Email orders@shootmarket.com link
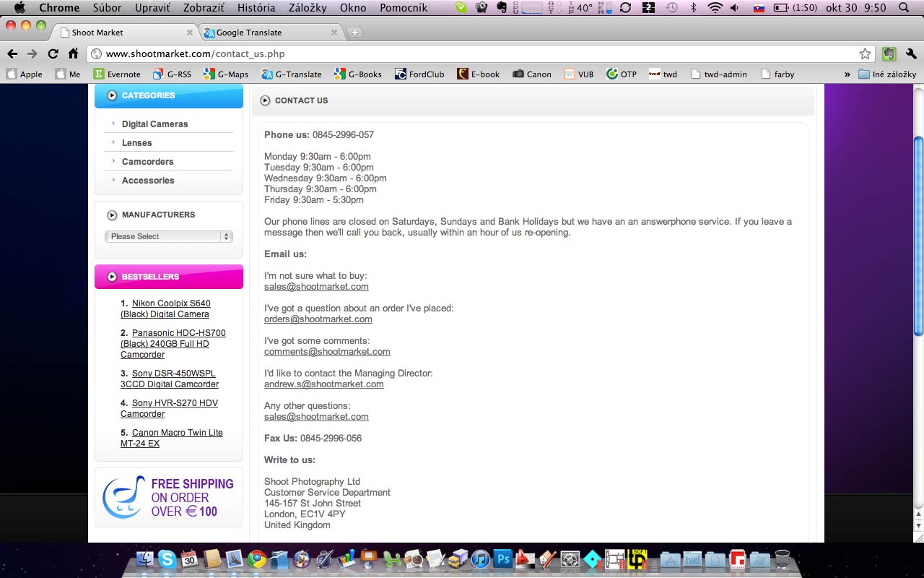The width and height of the screenshot is (924, 578). [318, 319]
